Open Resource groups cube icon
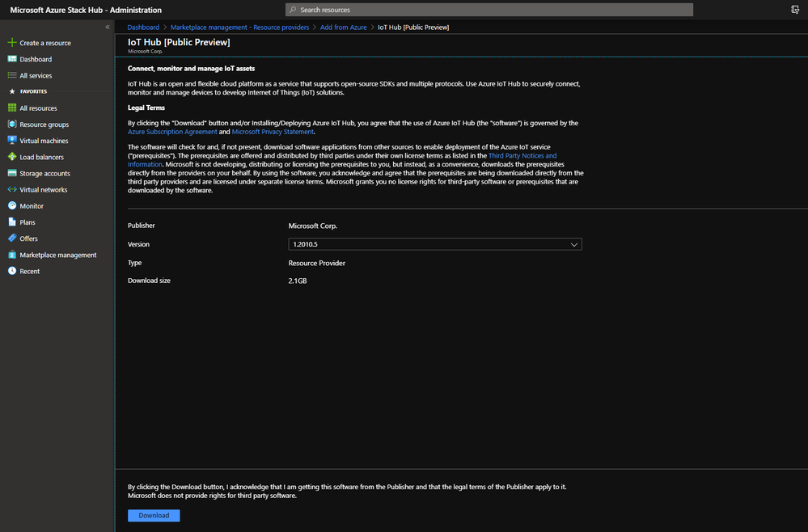 click(x=12, y=125)
